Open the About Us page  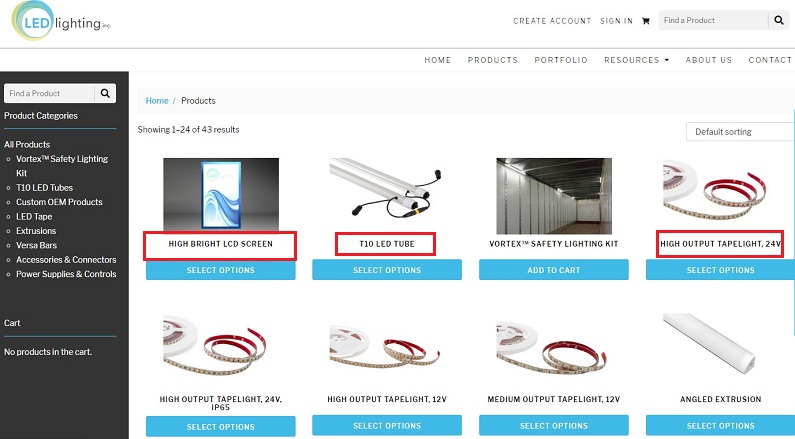pos(708,60)
